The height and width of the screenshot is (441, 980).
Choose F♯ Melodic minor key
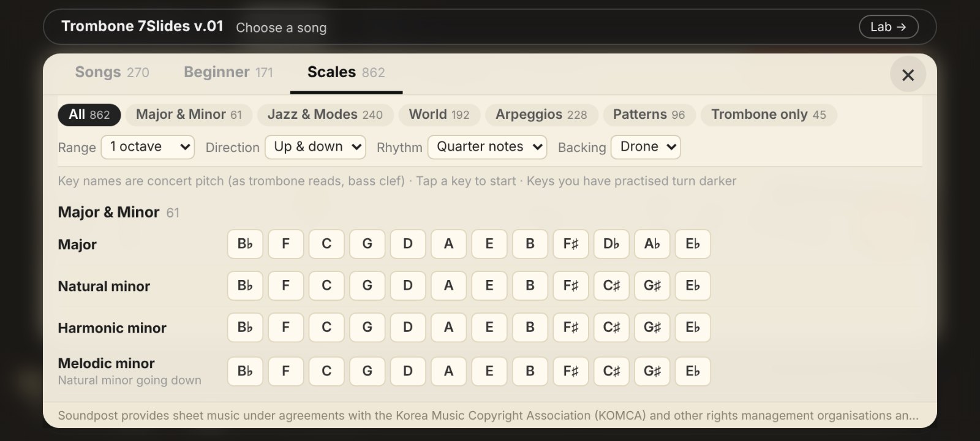coord(571,371)
